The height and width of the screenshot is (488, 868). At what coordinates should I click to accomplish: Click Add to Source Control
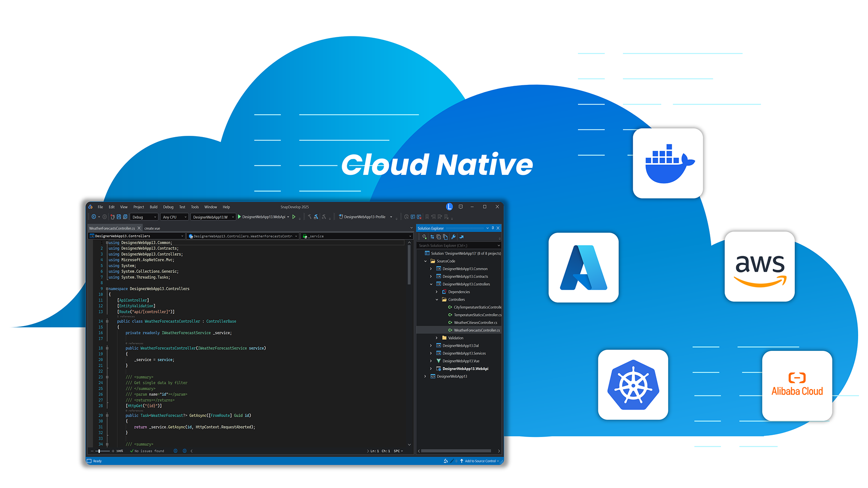pos(479,461)
